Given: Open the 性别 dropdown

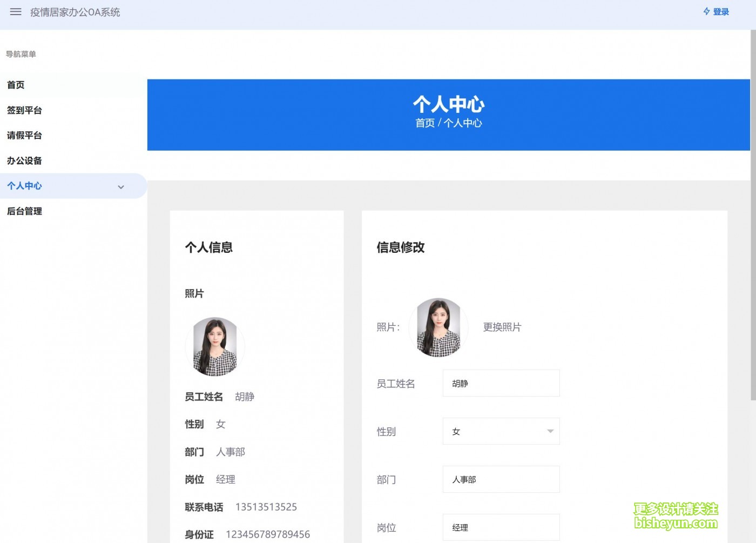Looking at the screenshot, I should click(501, 431).
